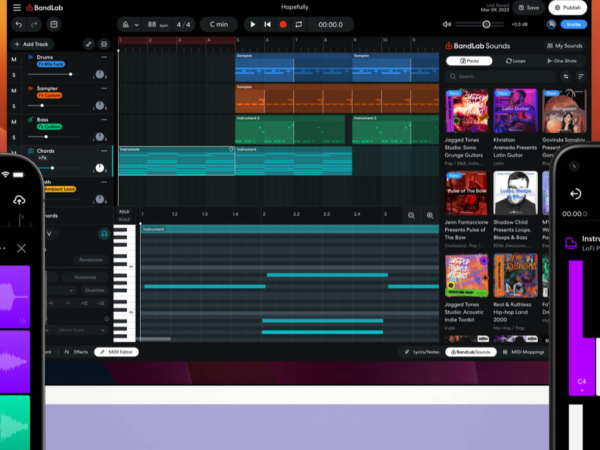Open the sound filter settings icon
The image size is (600, 450).
click(x=566, y=77)
